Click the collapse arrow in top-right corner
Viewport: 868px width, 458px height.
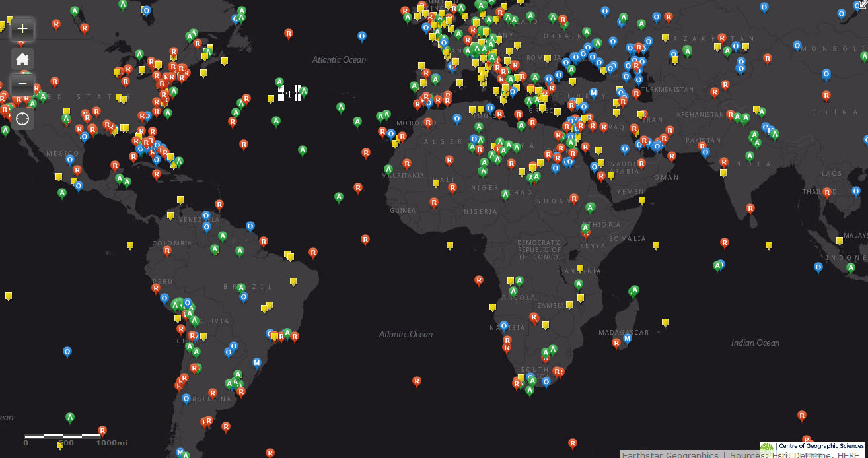click(862, 4)
